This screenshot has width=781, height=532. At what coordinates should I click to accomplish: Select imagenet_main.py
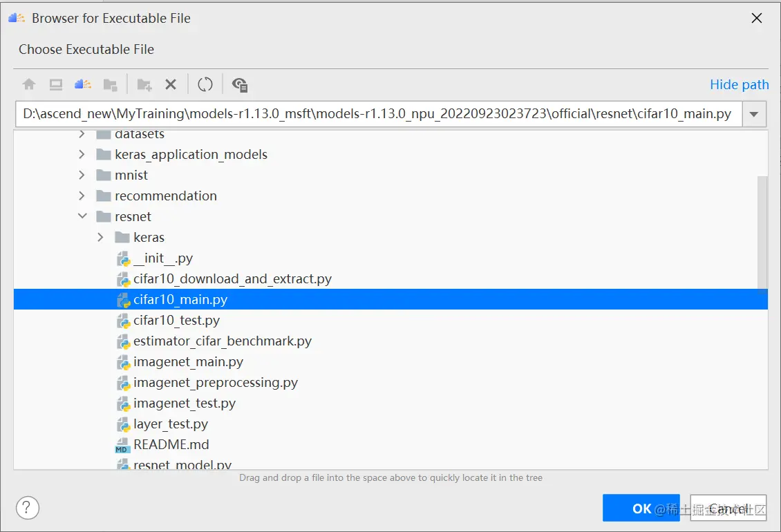click(188, 362)
